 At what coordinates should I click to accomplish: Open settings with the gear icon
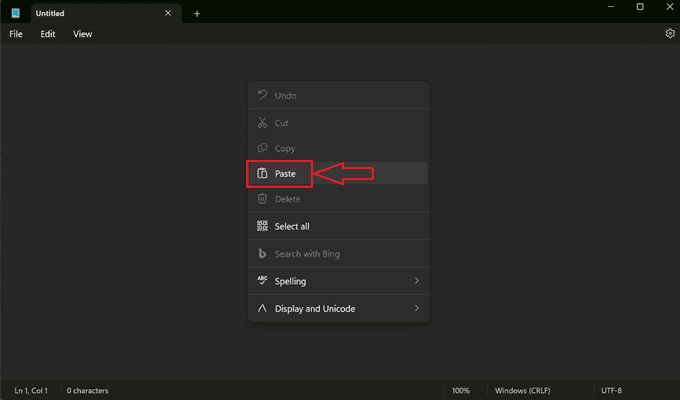click(670, 33)
